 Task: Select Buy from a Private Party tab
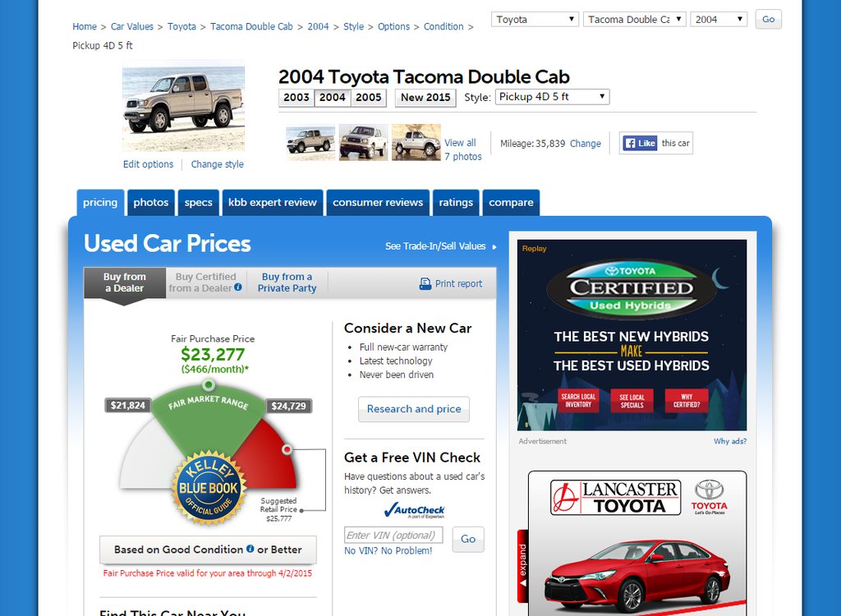[287, 283]
